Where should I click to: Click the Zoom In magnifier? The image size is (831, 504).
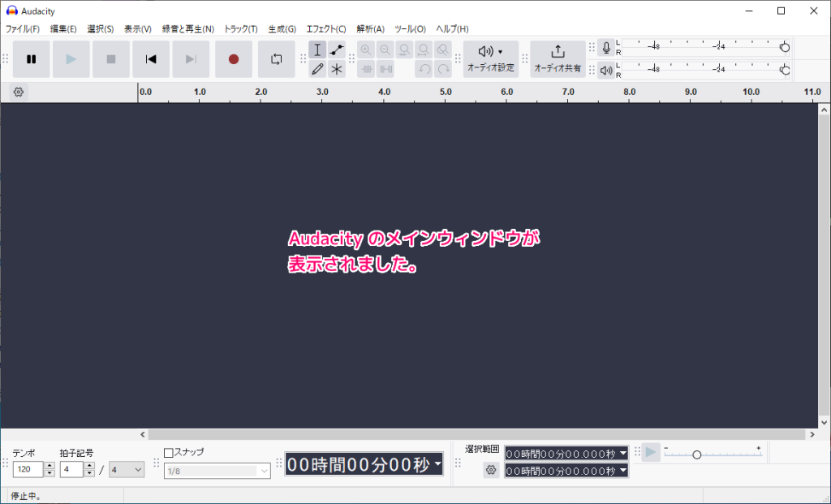(x=366, y=50)
